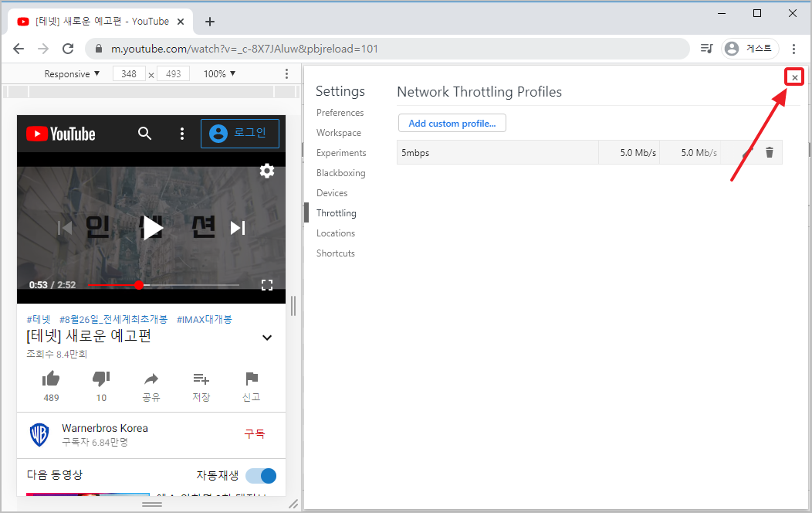This screenshot has height=513, width=812.
Task: Open the guest profile 게스트 button
Action: (x=749, y=49)
